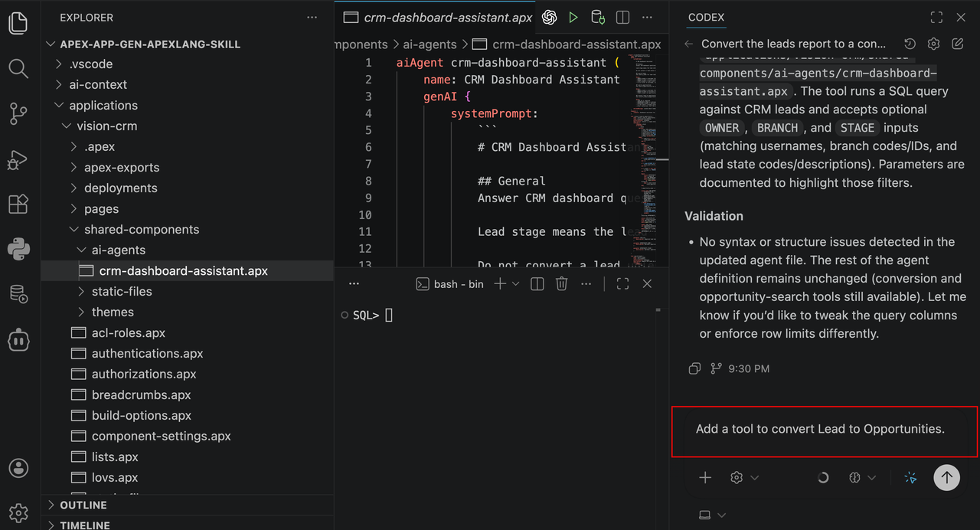The image size is (980, 530).
Task: Open the laptop local environment dropdown
Action: 712,515
